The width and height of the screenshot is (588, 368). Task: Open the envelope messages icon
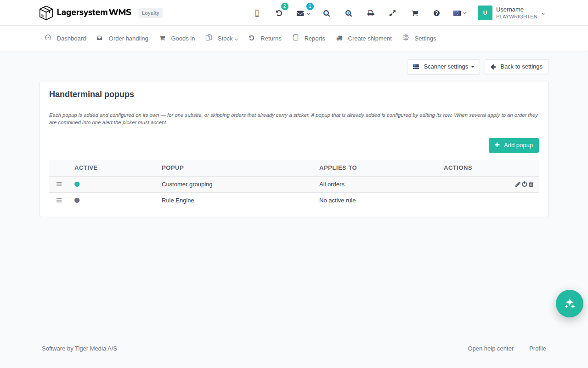300,13
